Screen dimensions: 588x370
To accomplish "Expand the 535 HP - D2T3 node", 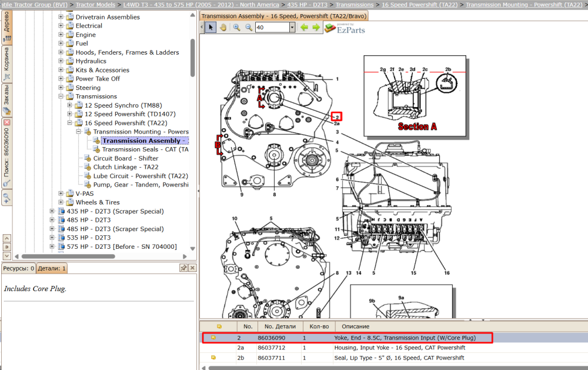I will click(x=52, y=237).
